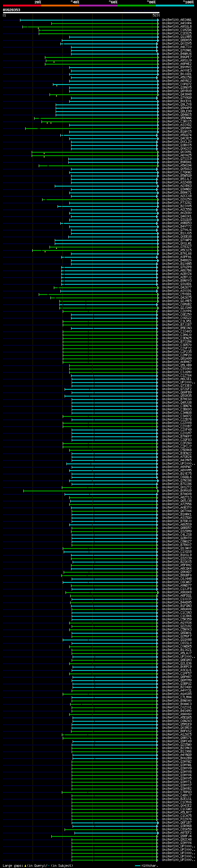Image resolution: width=197 pixels, height=868 pixels.
Task: Click the white query bar ending at 523
Action: pos(81,13)
